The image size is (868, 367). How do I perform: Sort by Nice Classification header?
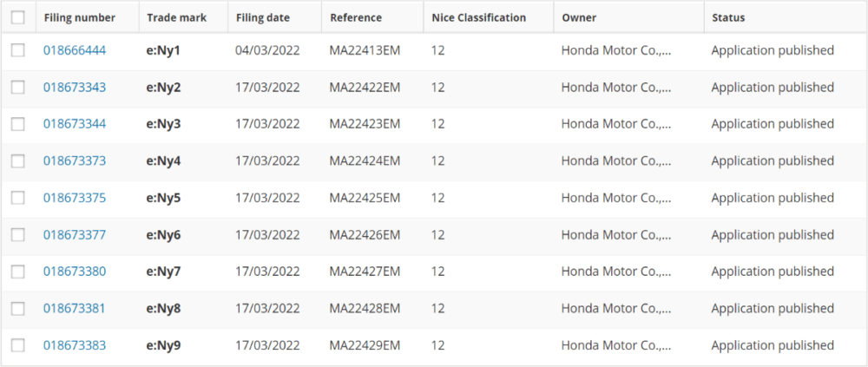(x=479, y=17)
